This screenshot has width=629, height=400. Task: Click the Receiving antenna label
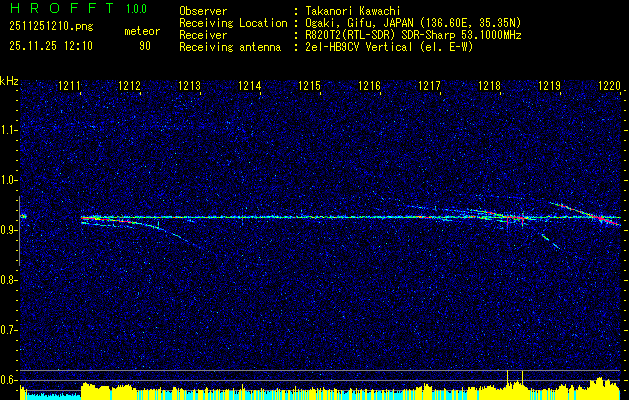[x=230, y=47]
